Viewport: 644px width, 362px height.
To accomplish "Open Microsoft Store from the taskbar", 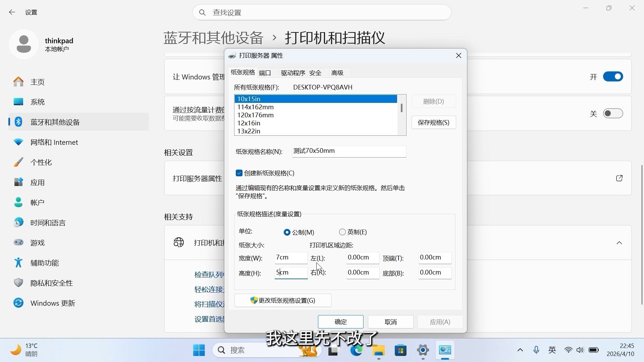I will [401, 350].
